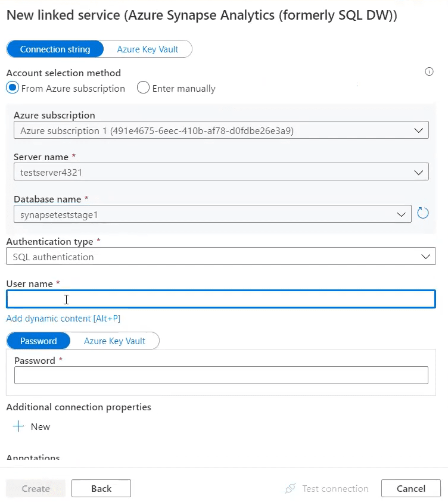
Task: Click the plus icon for New connection property
Action: 18,426
